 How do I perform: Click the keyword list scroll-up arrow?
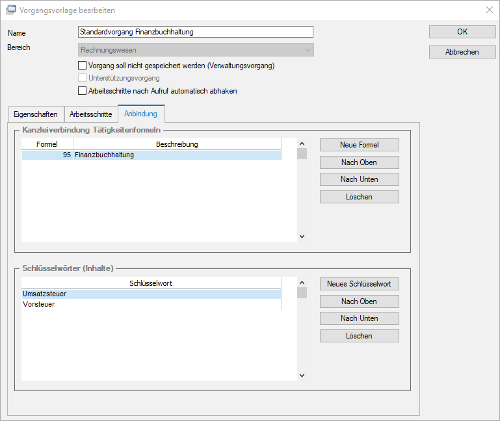pyautogui.click(x=302, y=283)
